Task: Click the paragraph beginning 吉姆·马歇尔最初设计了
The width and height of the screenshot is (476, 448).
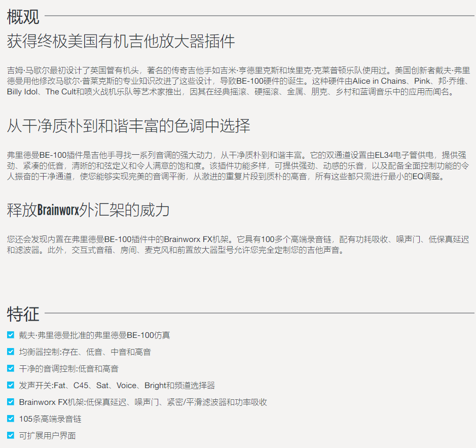Action: click(x=239, y=81)
